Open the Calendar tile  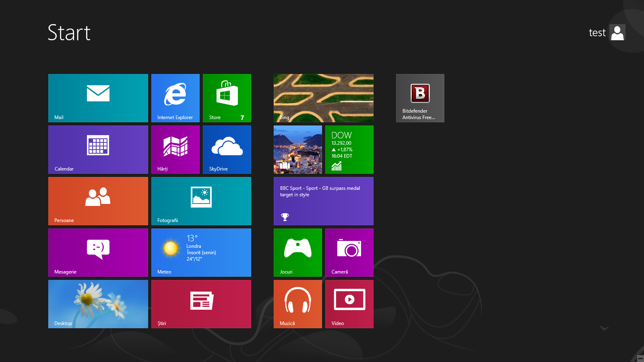tap(98, 150)
